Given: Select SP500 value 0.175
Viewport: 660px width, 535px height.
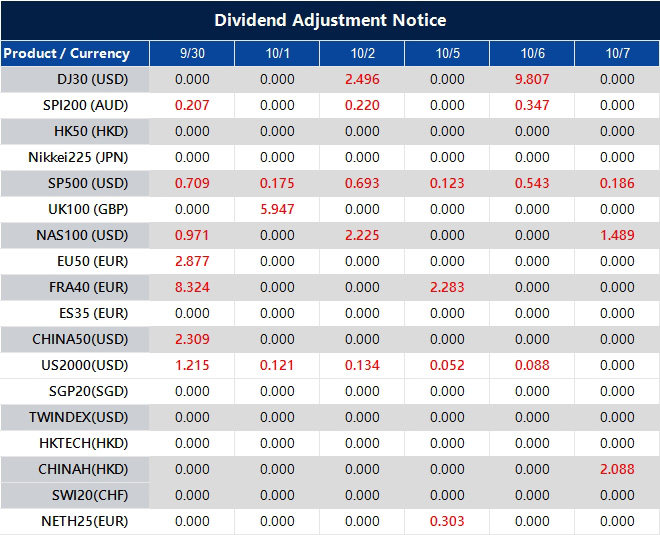Looking at the screenshot, I should [277, 184].
